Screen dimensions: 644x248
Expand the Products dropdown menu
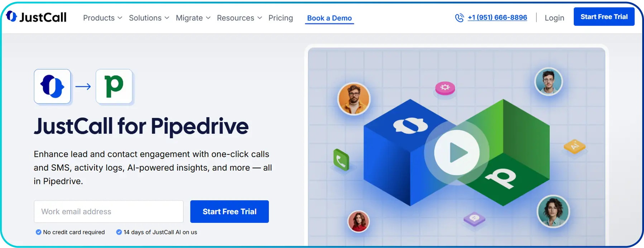tap(102, 18)
